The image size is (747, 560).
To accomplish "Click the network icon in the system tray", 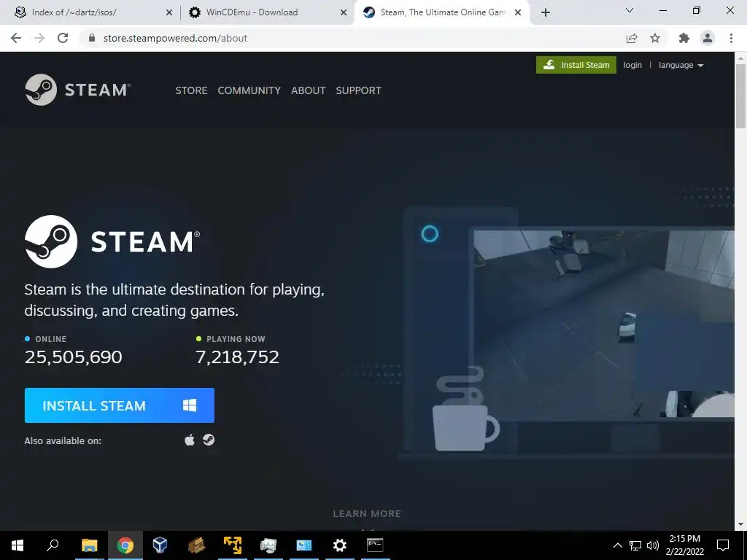I will coord(635,545).
